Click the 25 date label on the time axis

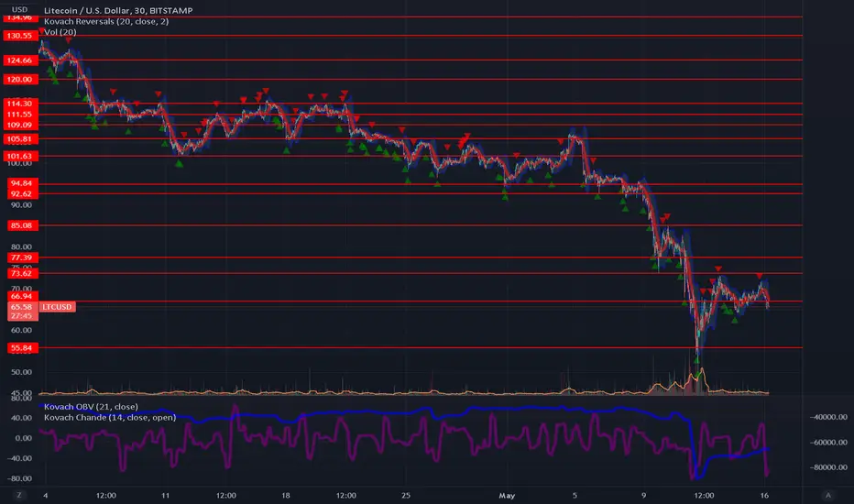pos(406,495)
